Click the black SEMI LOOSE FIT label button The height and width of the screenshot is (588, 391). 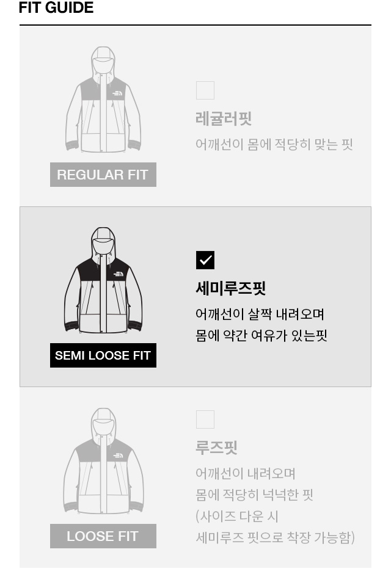(x=103, y=355)
